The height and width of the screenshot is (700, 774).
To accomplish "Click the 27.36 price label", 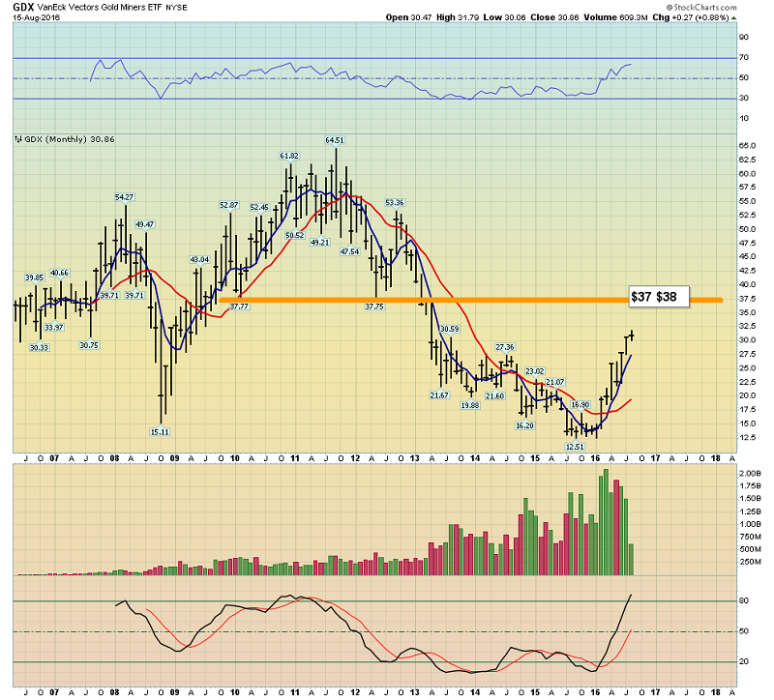I will [504, 347].
